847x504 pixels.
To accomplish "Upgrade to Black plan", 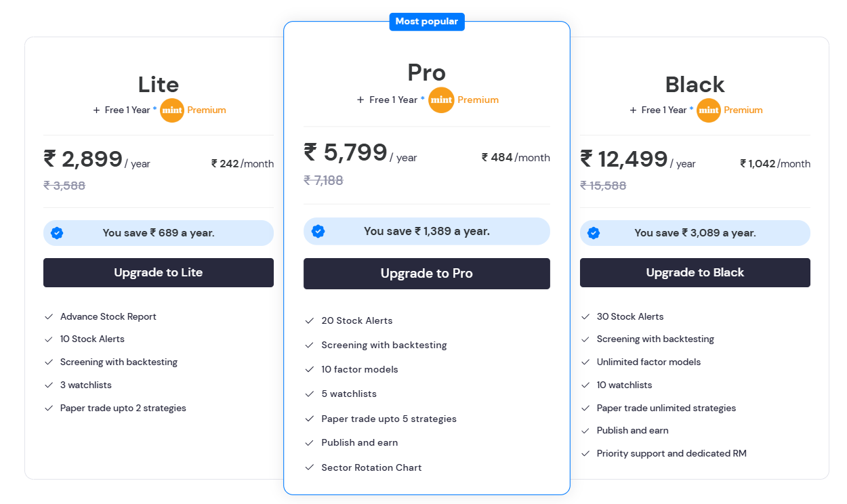I will 695,272.
